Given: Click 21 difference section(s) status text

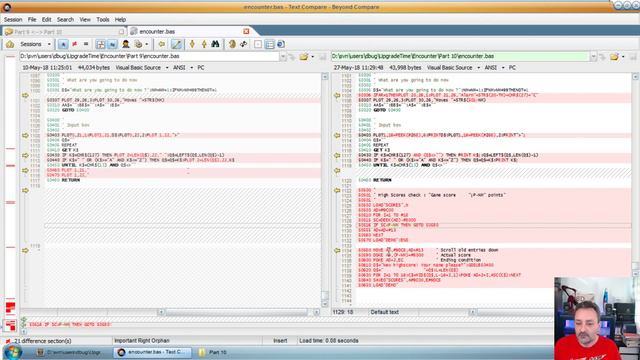Looking at the screenshot, I should tap(42, 341).
